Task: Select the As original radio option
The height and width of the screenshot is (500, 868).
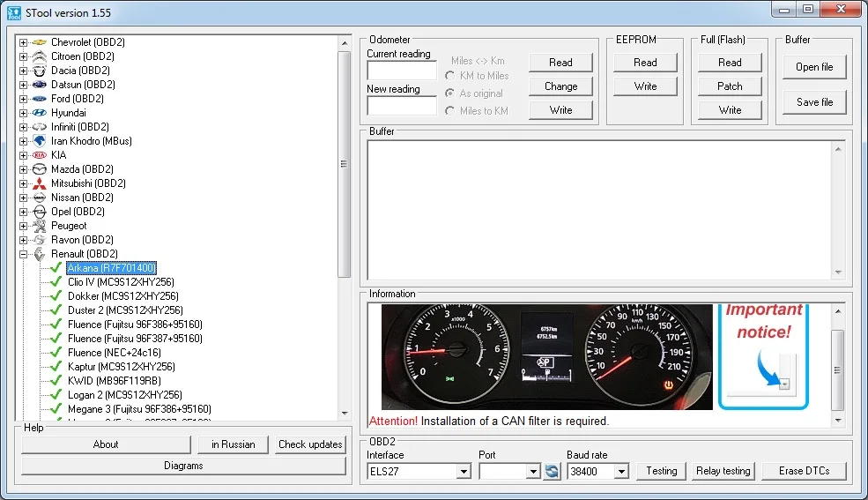Action: click(450, 93)
